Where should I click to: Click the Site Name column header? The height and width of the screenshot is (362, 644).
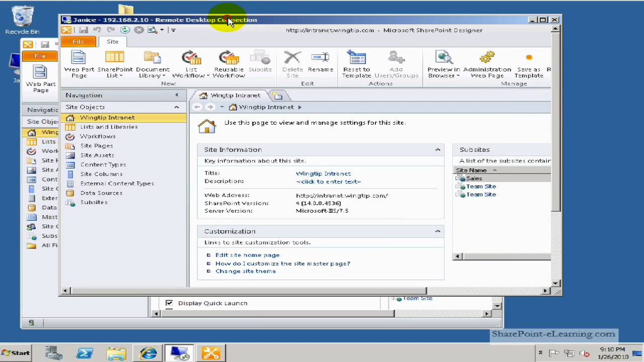[471, 170]
